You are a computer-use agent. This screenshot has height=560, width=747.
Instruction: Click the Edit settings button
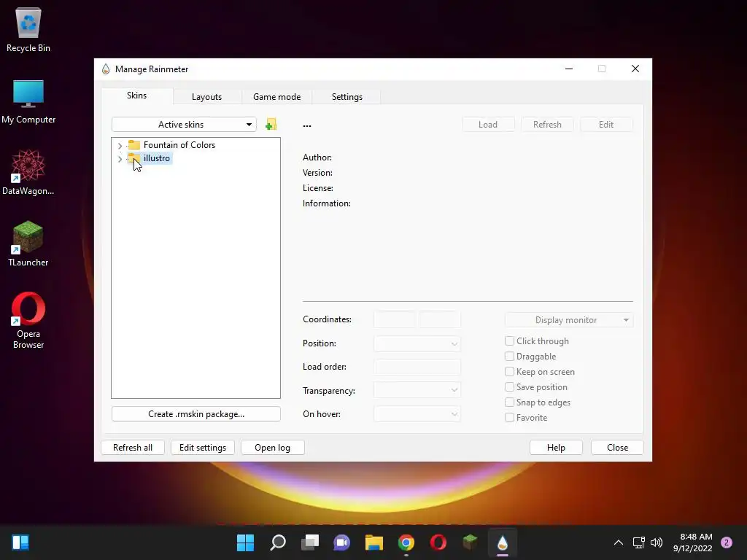pyautogui.click(x=203, y=447)
